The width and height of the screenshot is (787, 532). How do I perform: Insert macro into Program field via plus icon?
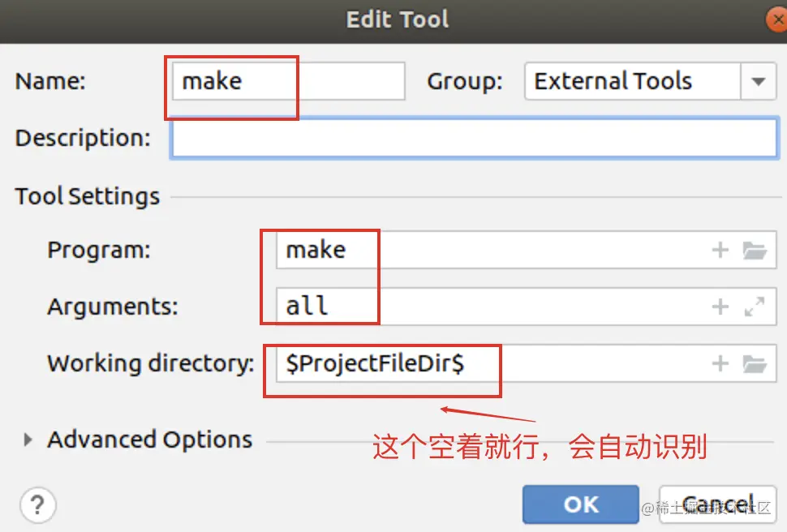coord(720,250)
